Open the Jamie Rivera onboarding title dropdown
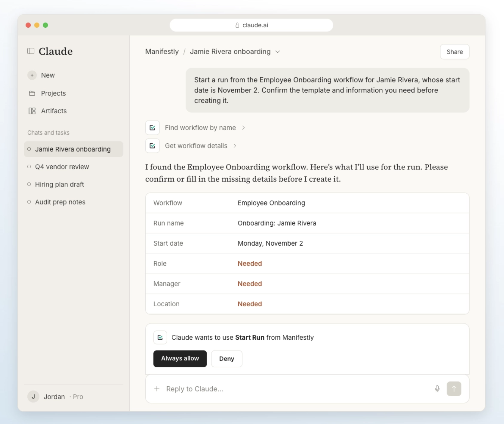This screenshot has width=504, height=424. point(277,52)
